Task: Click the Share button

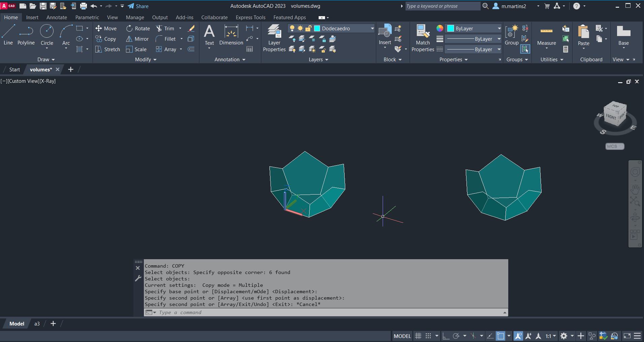Action: click(138, 6)
